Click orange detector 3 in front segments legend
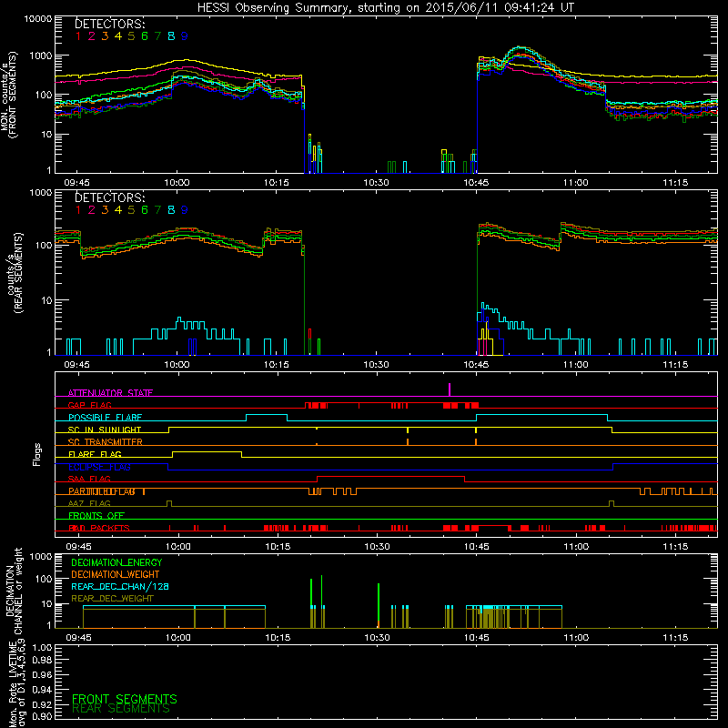Image resolution: width=728 pixels, height=728 pixels. pyautogui.click(x=105, y=36)
